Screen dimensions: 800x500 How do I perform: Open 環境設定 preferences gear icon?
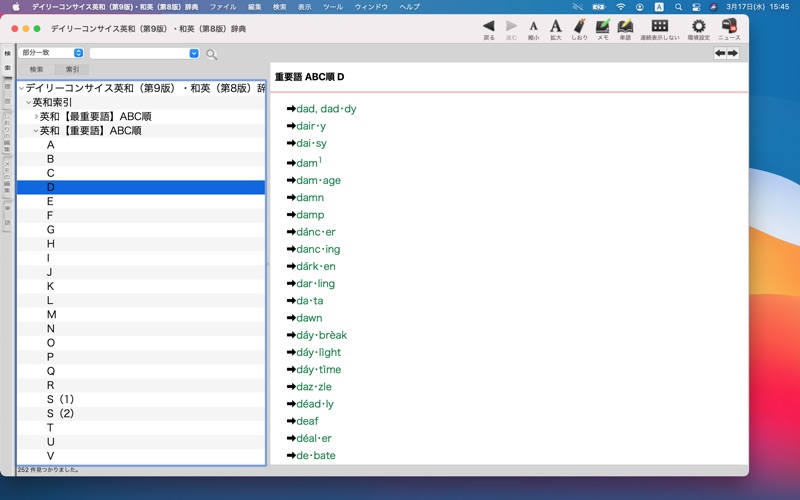pyautogui.click(x=698, y=26)
